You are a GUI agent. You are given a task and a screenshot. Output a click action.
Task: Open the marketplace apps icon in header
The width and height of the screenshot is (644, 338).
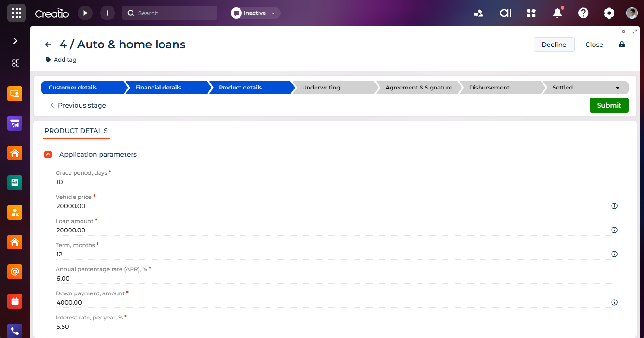(x=531, y=13)
